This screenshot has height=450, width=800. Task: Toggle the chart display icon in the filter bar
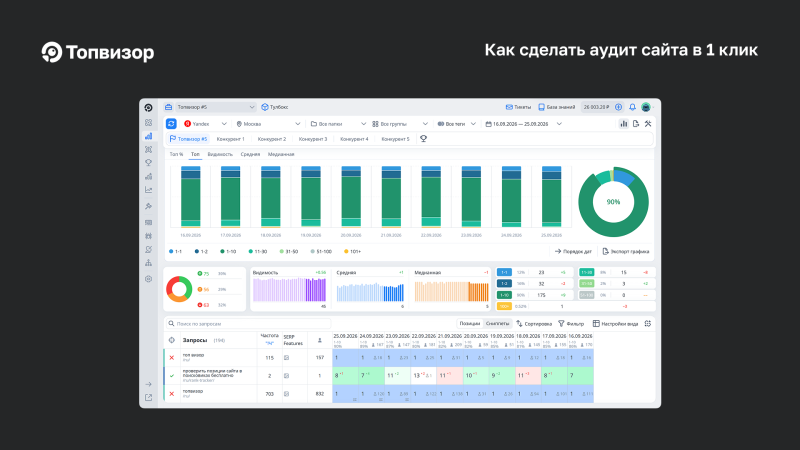pyautogui.click(x=623, y=123)
